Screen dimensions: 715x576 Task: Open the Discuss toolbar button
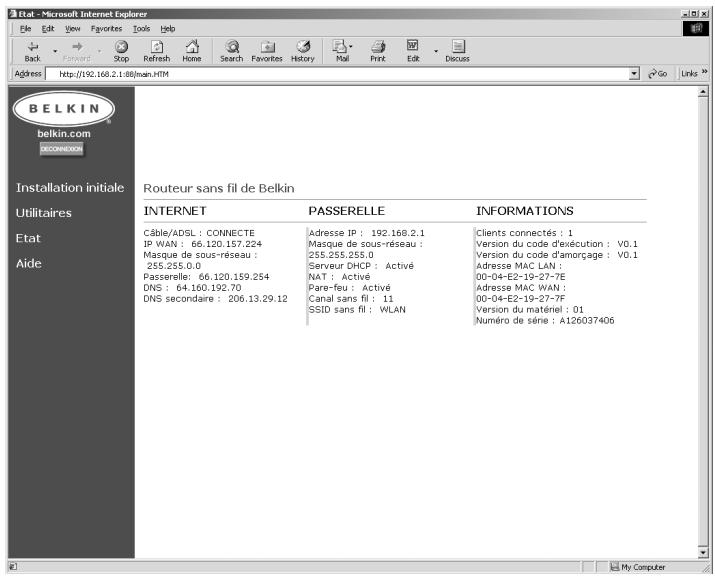pos(457,51)
